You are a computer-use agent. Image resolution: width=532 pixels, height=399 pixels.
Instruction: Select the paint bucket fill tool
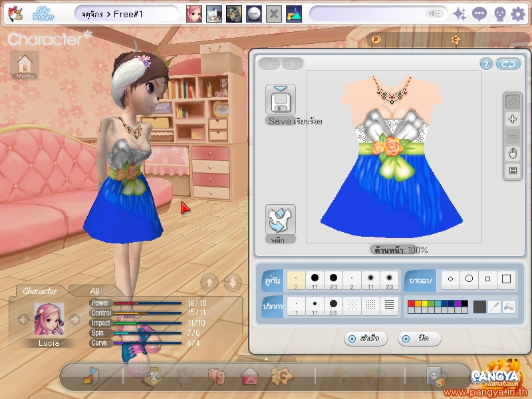[509, 307]
